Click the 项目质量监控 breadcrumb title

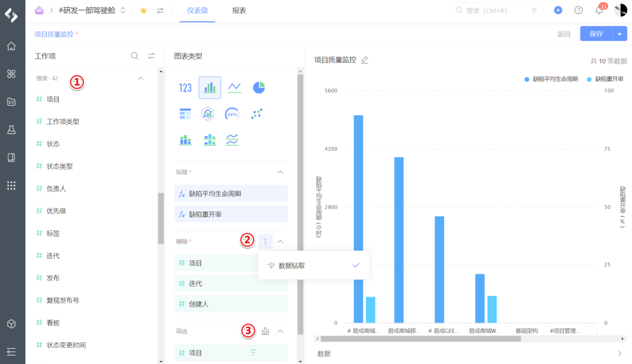click(x=54, y=34)
